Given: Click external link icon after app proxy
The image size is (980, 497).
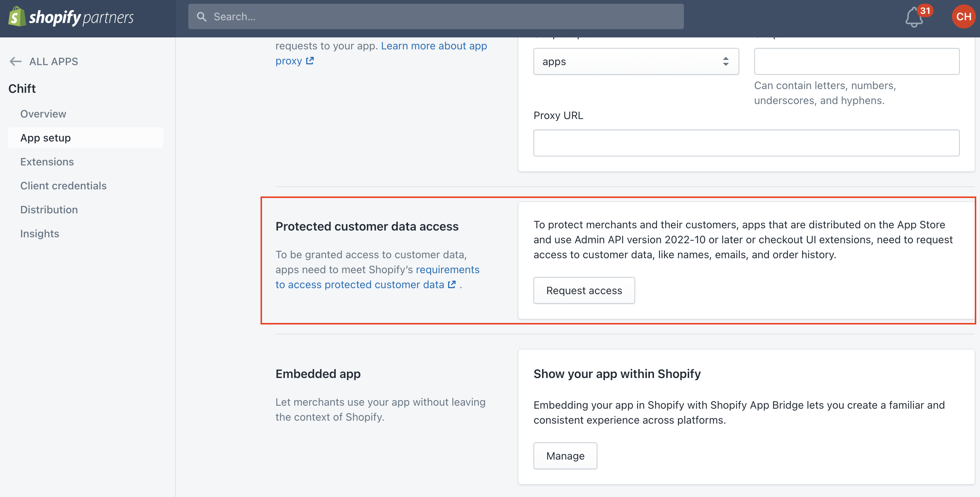Looking at the screenshot, I should [x=310, y=61].
